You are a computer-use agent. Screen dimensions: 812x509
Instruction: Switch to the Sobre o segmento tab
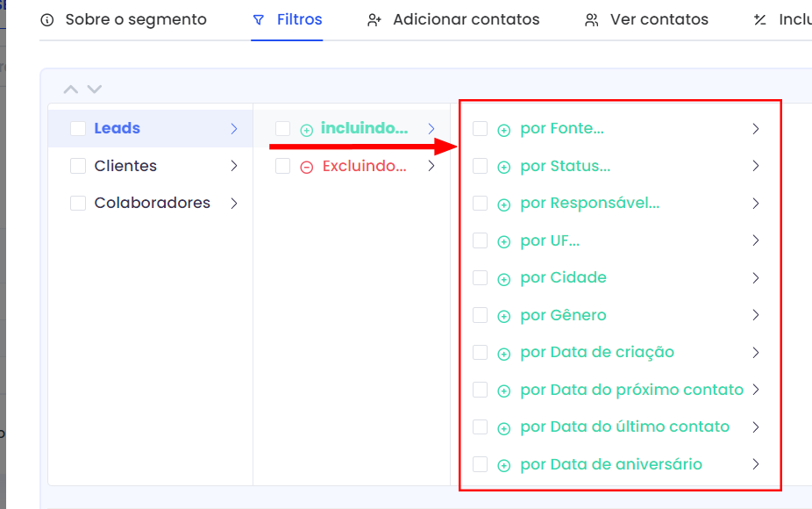click(x=135, y=19)
